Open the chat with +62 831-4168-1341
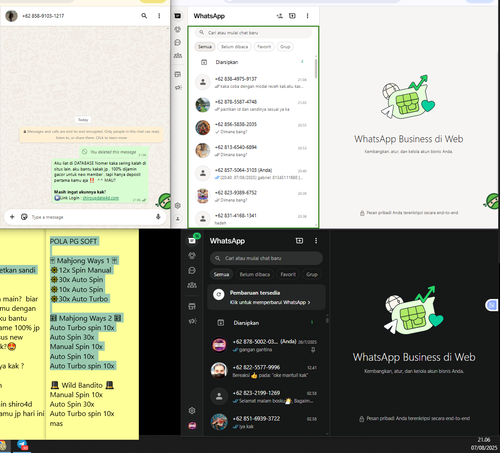This screenshot has height=453, width=500. tap(253, 219)
